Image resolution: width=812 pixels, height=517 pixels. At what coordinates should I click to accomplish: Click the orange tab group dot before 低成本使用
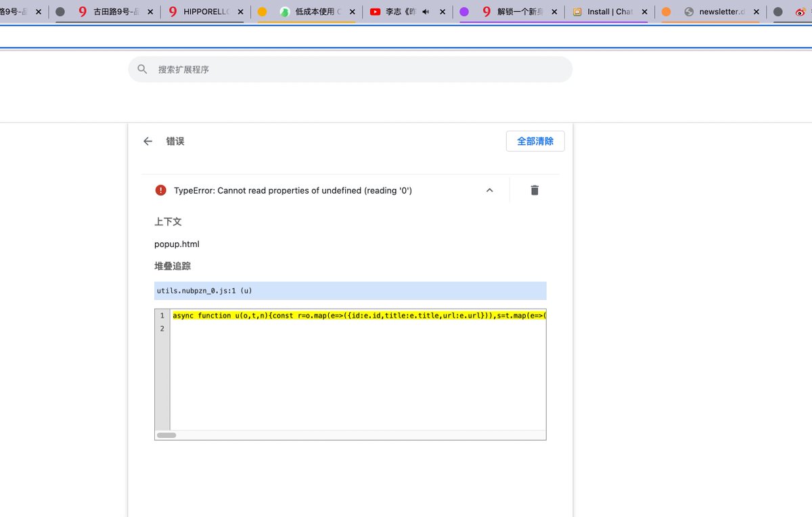point(263,12)
